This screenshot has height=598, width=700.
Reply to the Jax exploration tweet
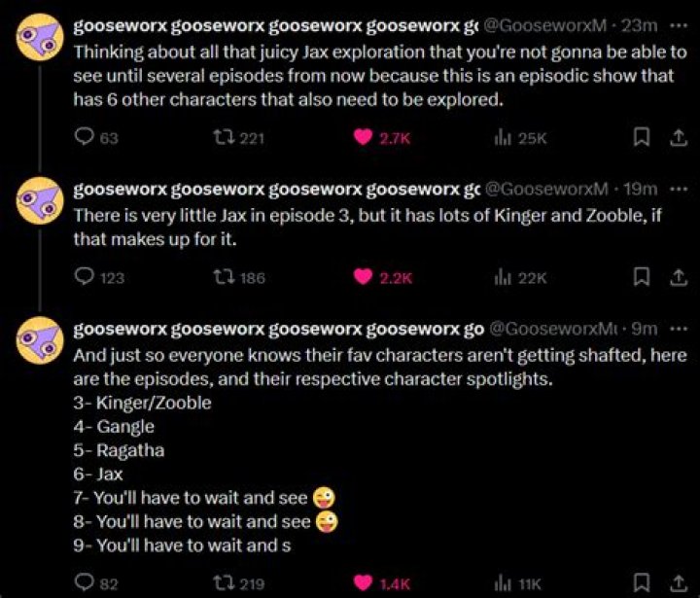coord(84,138)
